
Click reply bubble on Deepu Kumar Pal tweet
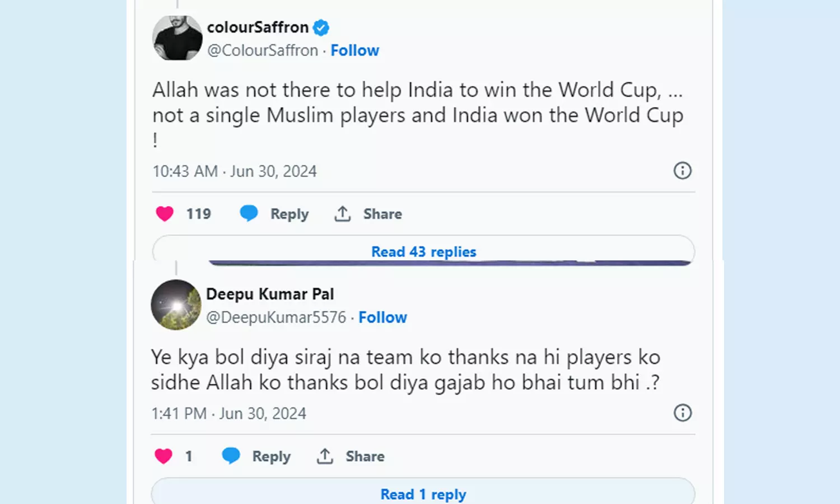(231, 456)
